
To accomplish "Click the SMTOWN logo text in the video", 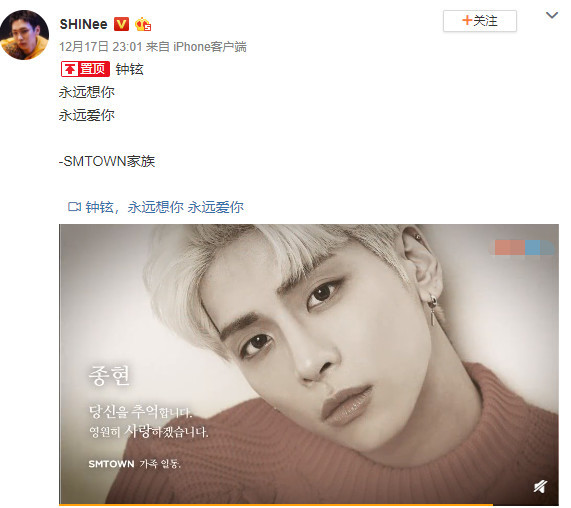I will pos(111,464).
